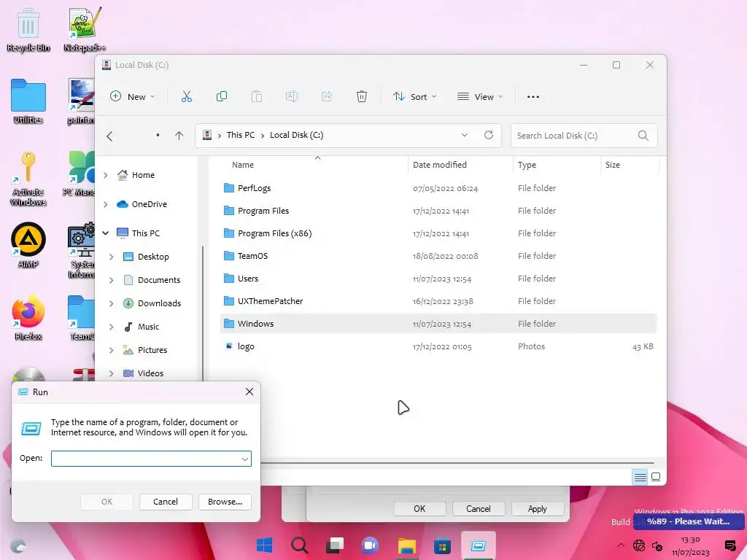Close the Run dialog with X
Screen dimensions: 747x560
click(x=249, y=392)
